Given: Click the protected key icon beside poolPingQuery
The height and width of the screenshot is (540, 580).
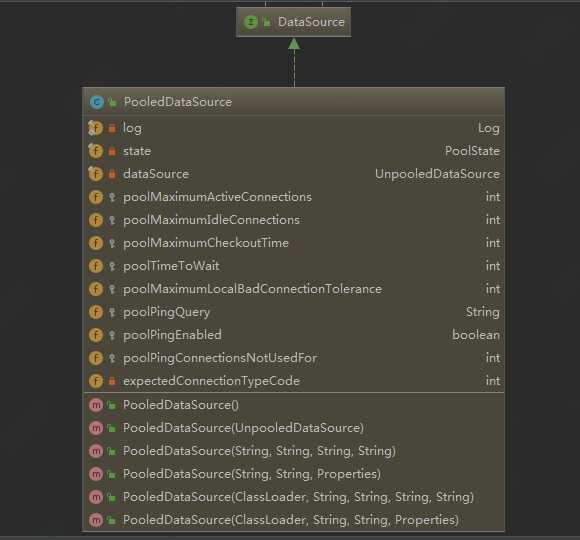Looking at the screenshot, I should (112, 312).
